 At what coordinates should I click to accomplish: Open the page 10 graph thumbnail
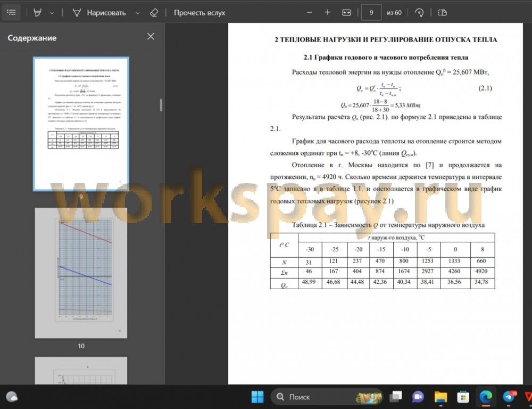(x=81, y=273)
